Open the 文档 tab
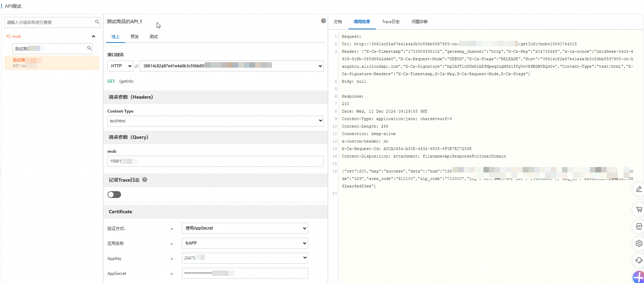Image resolution: width=644 pixels, height=283 pixels. click(338, 22)
